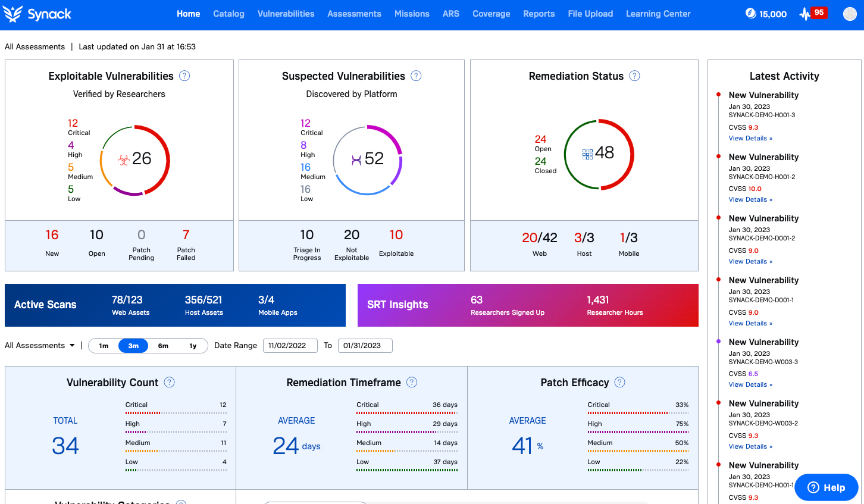Viewport: 864px width, 504px height.
Task: Click the Critical vulnerability count bar
Action: (x=176, y=412)
